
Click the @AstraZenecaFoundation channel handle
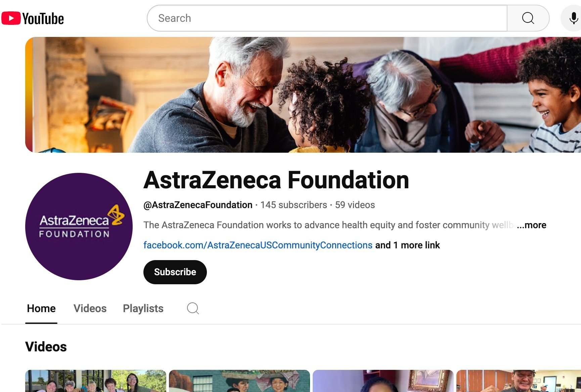click(x=198, y=205)
